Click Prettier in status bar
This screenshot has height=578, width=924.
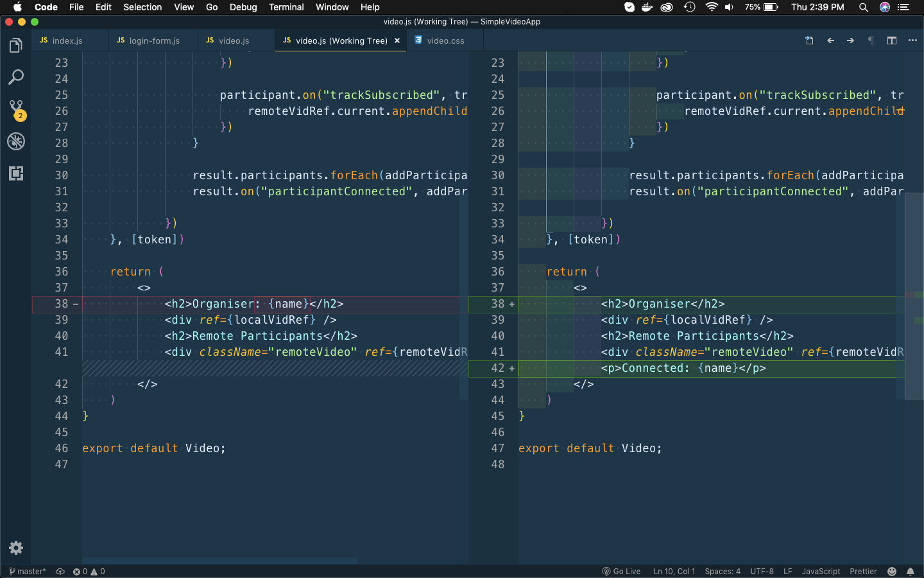tap(863, 572)
